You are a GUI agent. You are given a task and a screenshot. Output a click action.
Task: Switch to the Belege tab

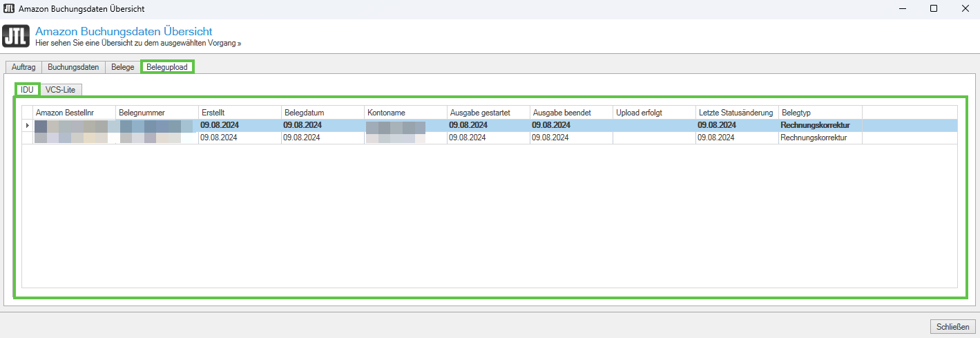123,67
